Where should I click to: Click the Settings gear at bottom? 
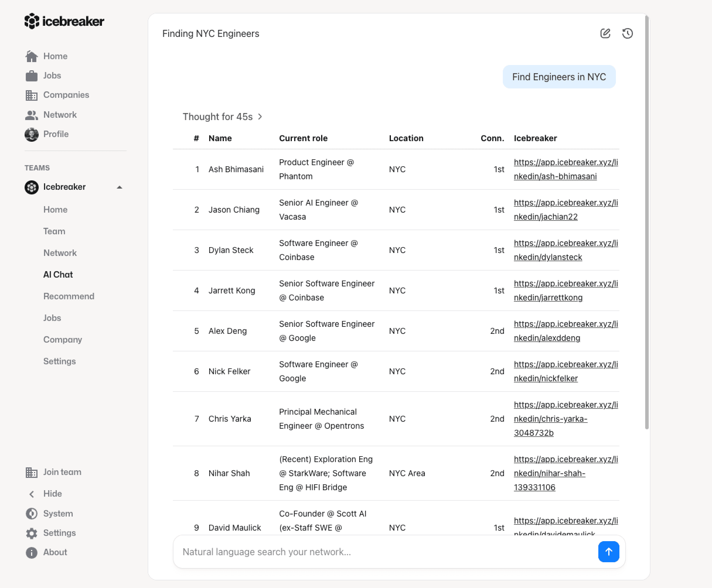32,533
